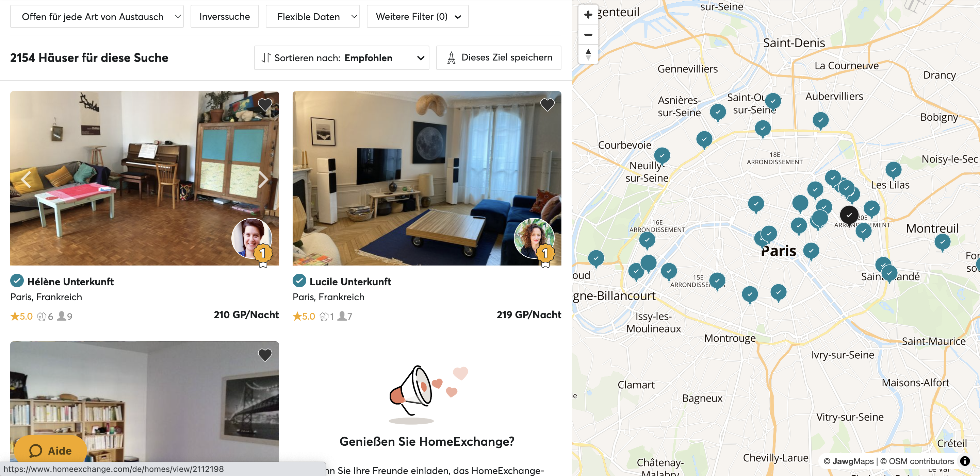Image resolution: width=980 pixels, height=476 pixels.
Task: Expand the Flexible Daten dropdown
Action: point(313,17)
